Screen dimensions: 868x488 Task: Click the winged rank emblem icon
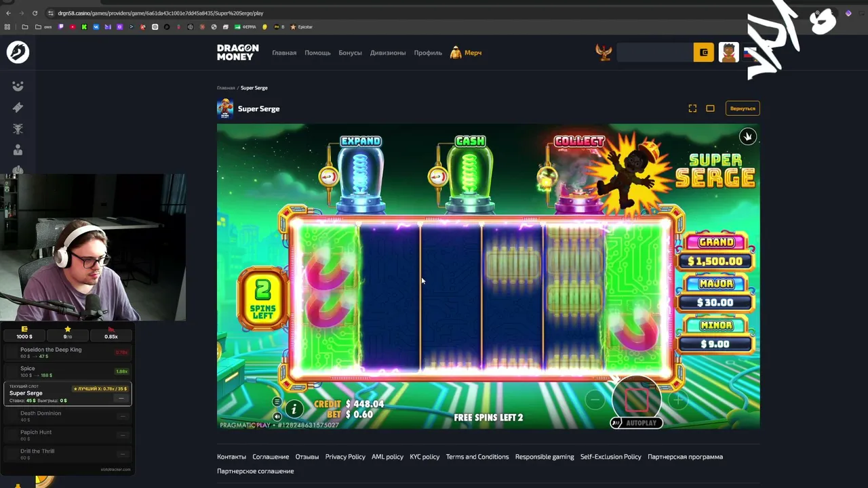pos(604,52)
